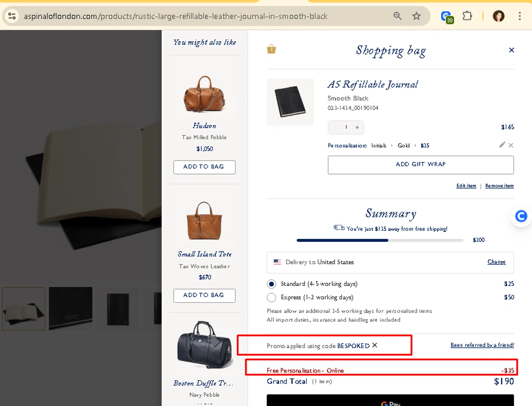Add the Small Island Tote to bag
This screenshot has width=532, height=406.
coord(204,295)
